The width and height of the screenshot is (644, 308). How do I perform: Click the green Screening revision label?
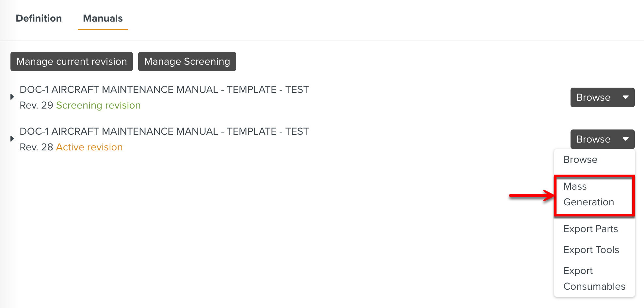click(x=98, y=105)
